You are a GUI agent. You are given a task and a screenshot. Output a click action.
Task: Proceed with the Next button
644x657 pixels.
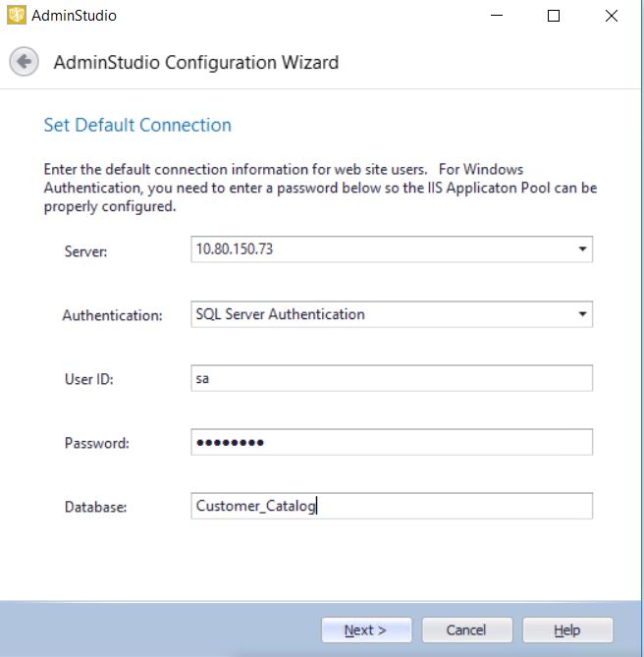pyautogui.click(x=366, y=630)
